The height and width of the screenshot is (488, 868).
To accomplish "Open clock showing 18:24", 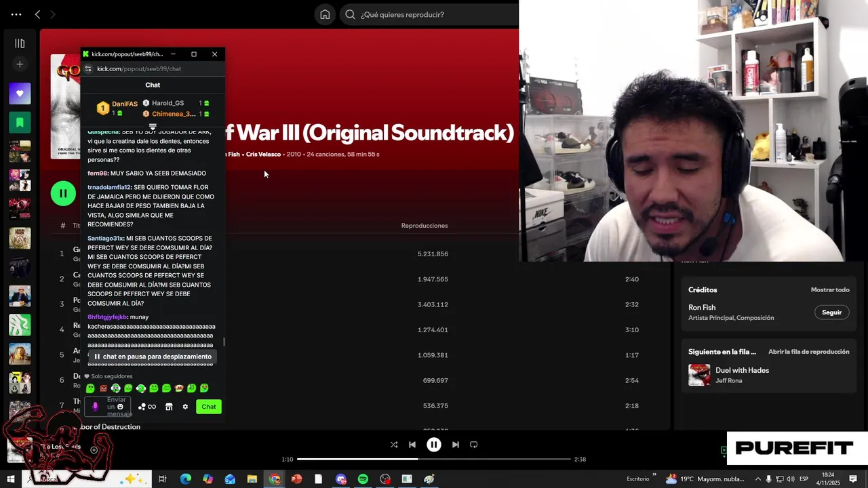I will [827, 479].
